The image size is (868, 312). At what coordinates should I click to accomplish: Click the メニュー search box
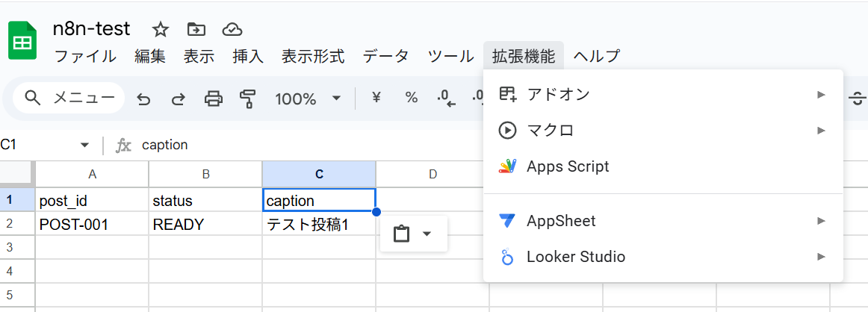point(69,99)
